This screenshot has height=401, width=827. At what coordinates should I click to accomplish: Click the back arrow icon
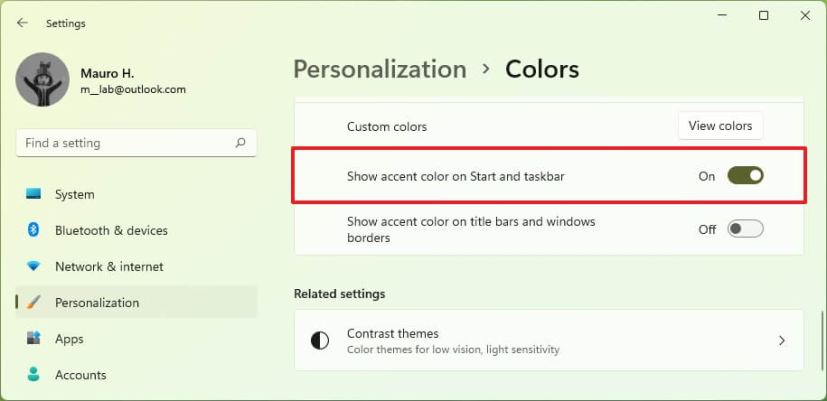click(22, 23)
